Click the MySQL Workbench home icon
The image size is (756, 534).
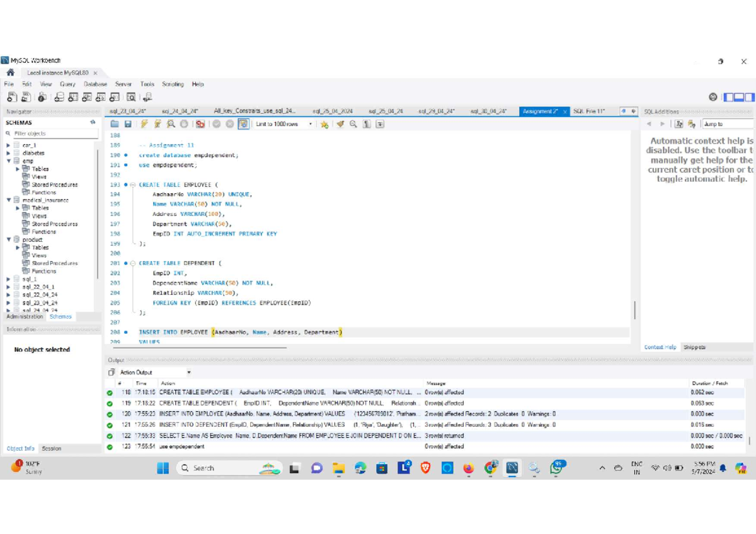point(10,72)
